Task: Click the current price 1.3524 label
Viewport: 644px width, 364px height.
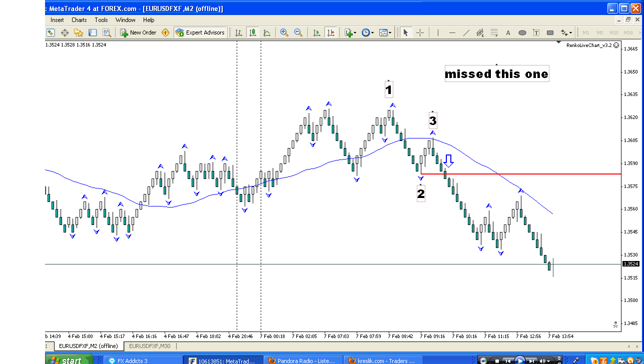Action: coord(631,264)
